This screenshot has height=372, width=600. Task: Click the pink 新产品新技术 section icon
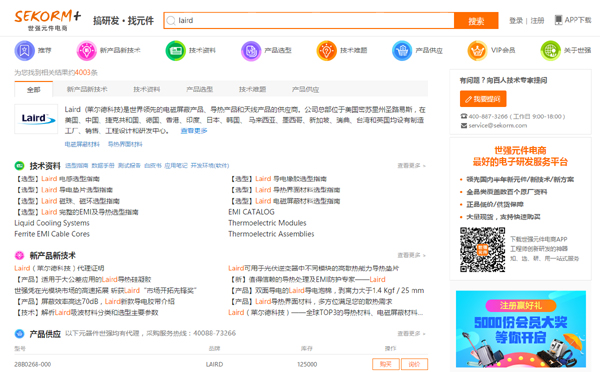(19, 255)
